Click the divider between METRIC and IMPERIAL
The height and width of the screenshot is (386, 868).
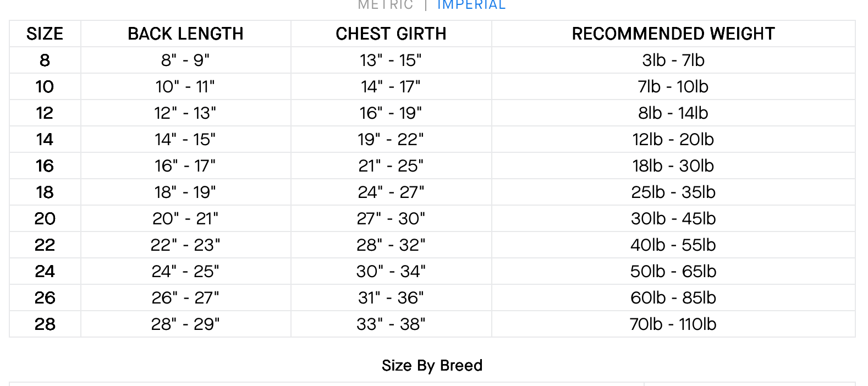tap(427, 5)
